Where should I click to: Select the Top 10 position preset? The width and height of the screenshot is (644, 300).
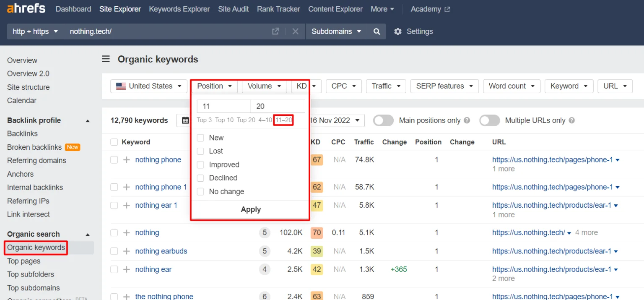pyautogui.click(x=224, y=120)
